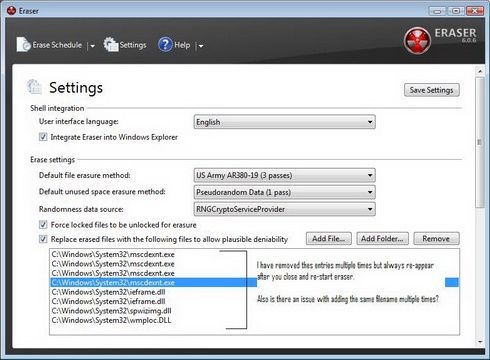Image resolution: width=490 pixels, height=360 pixels.
Task: Close the Eraser window
Action: tap(475, 11)
